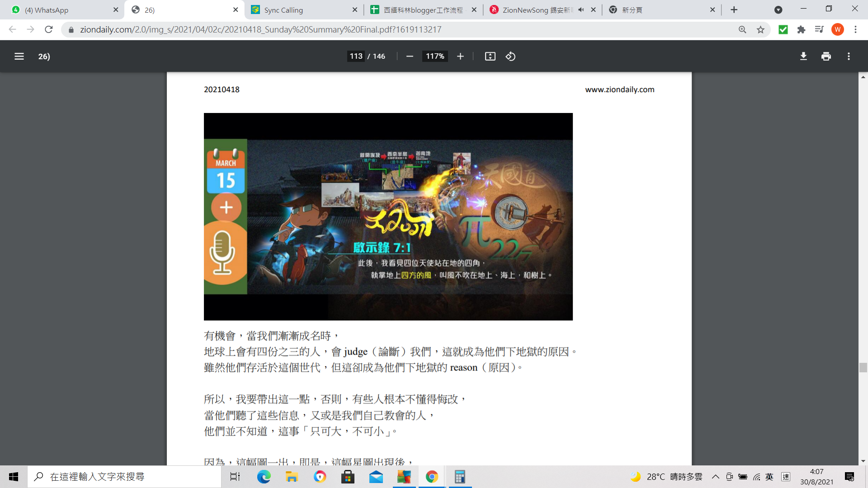The width and height of the screenshot is (868, 488).
Task: Open Microsoft Store from taskbar
Action: click(348, 477)
